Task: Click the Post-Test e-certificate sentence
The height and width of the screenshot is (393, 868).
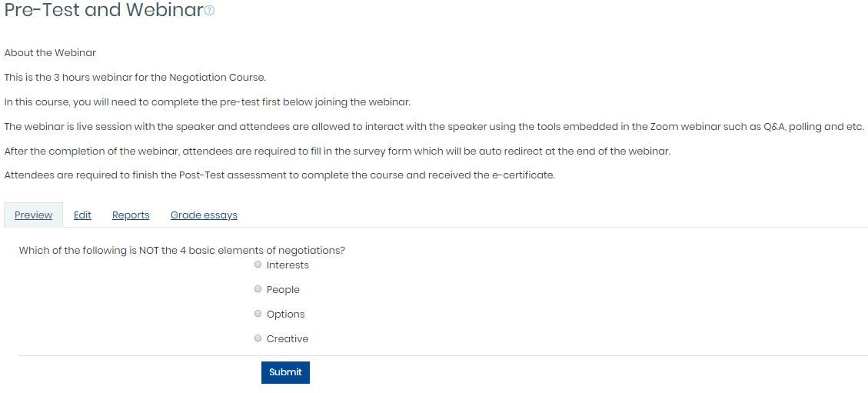Action: coord(279,175)
